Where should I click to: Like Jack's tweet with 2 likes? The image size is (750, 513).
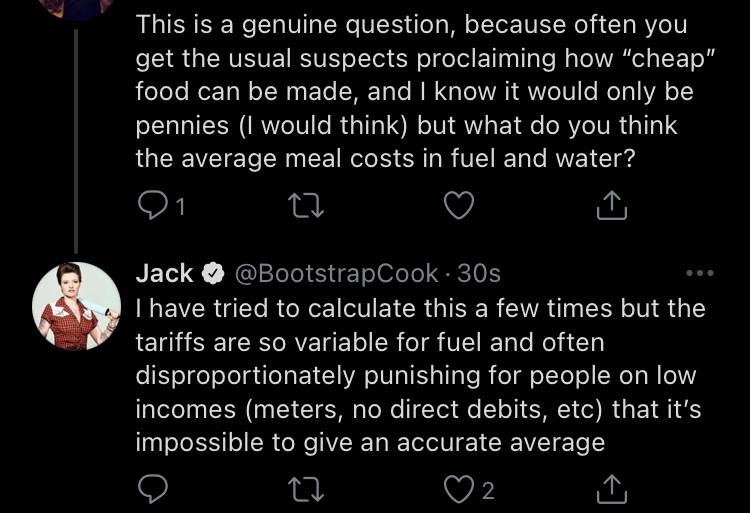click(459, 490)
